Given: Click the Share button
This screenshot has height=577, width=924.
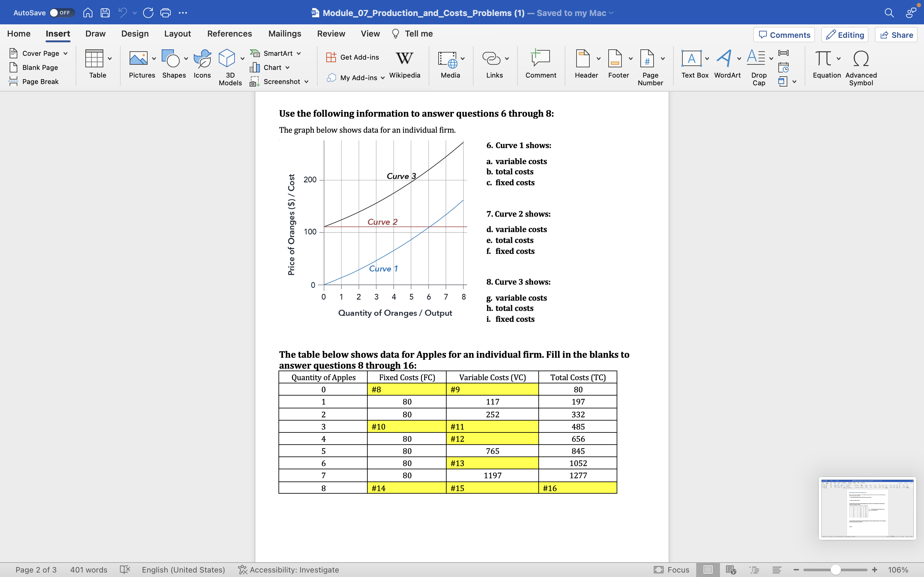Looking at the screenshot, I should pyautogui.click(x=896, y=35).
